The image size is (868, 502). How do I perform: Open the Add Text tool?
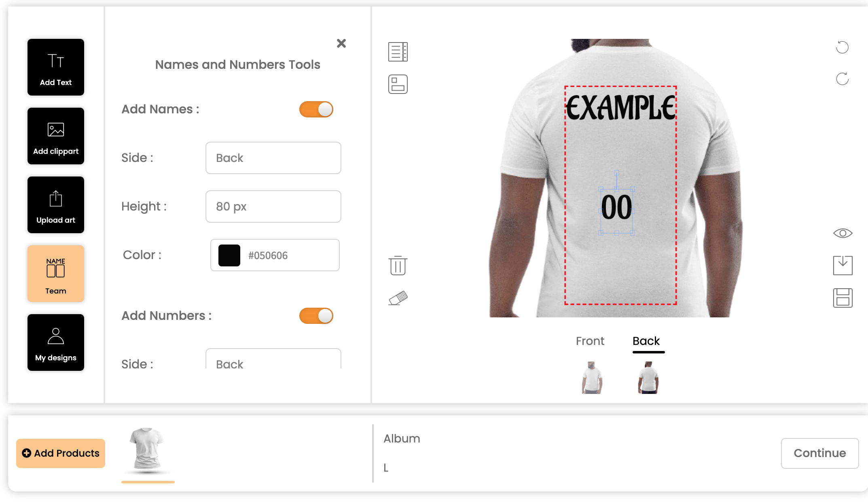pos(56,67)
